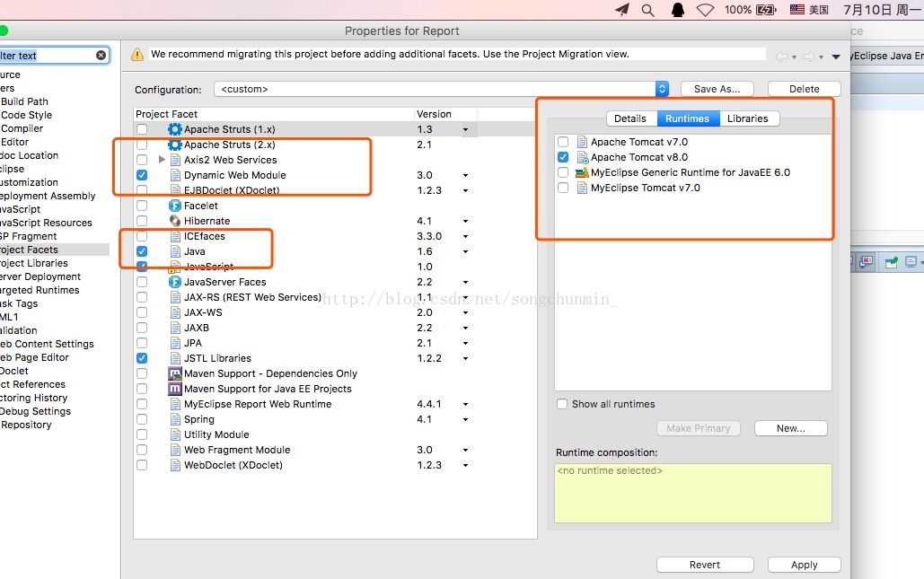Click the Spring facet document icon
This screenshot has height=579, width=924.
click(x=175, y=419)
